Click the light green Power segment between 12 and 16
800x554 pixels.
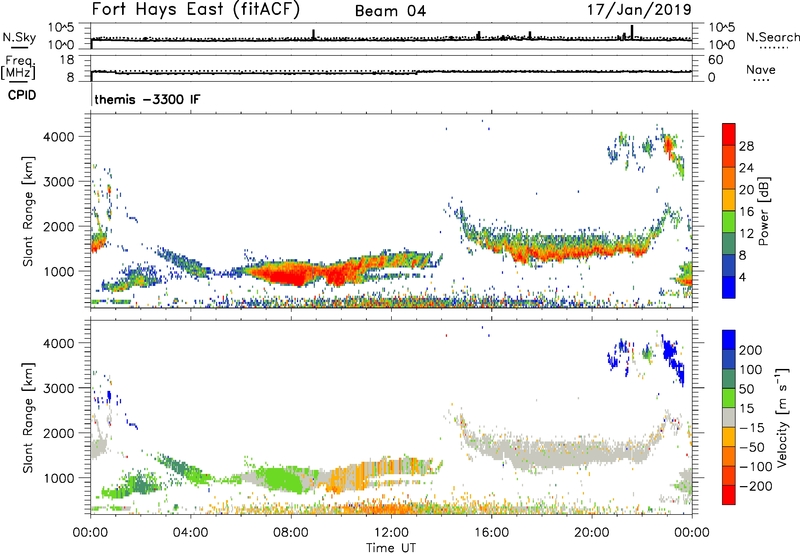tap(729, 221)
